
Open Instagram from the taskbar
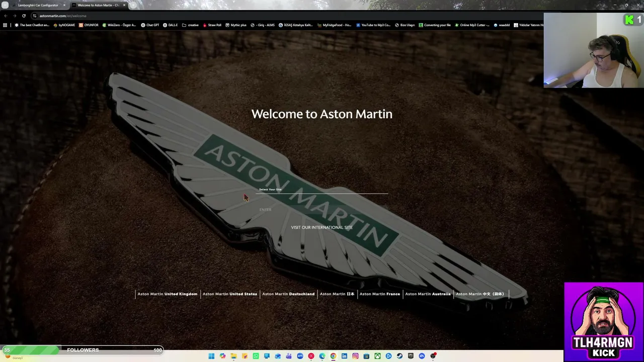pyautogui.click(x=355, y=356)
